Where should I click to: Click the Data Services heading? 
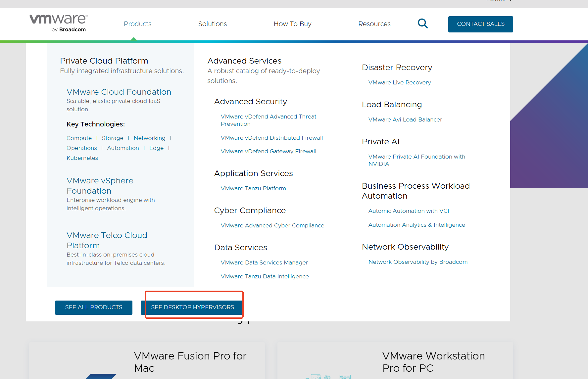241,248
